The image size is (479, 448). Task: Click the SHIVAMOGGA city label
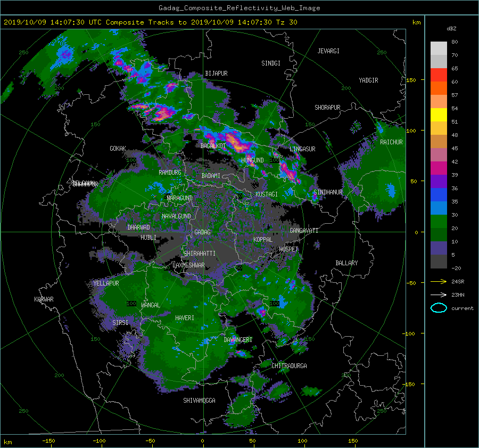pos(199,401)
